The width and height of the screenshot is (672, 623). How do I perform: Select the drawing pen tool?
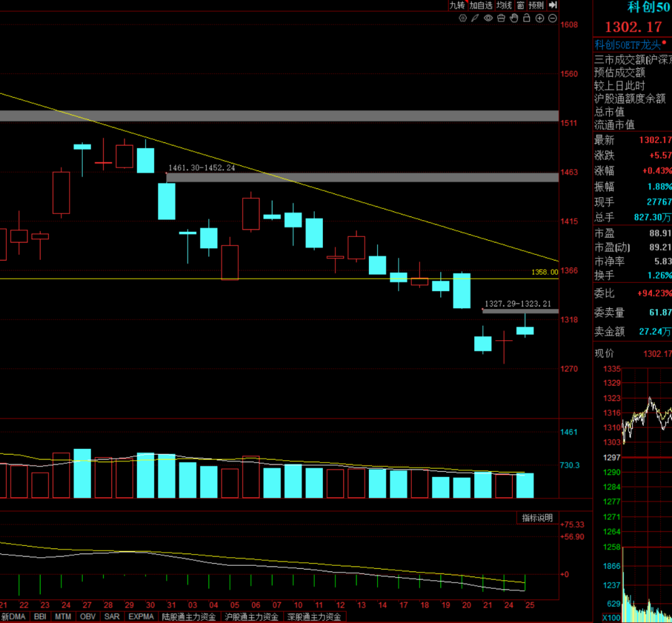click(475, 18)
